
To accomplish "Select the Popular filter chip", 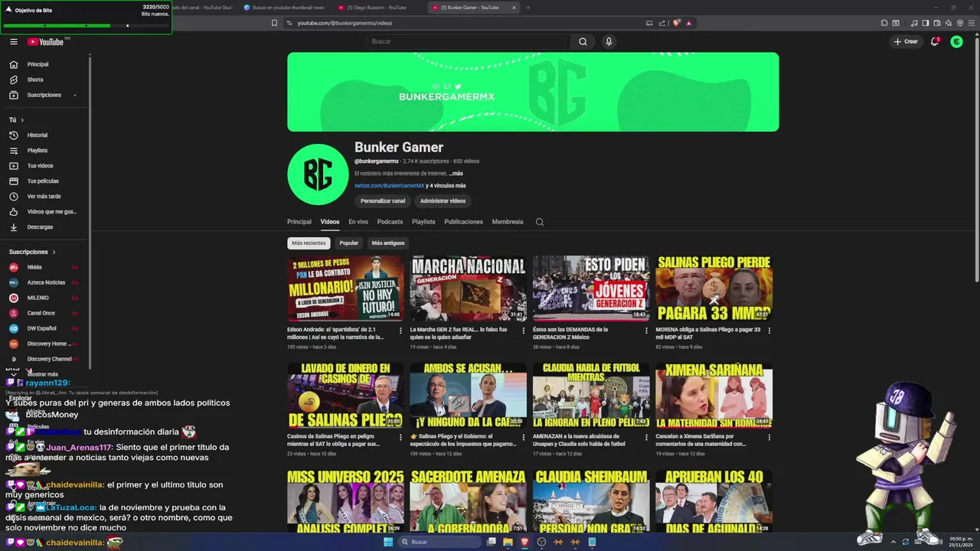I will tap(349, 243).
